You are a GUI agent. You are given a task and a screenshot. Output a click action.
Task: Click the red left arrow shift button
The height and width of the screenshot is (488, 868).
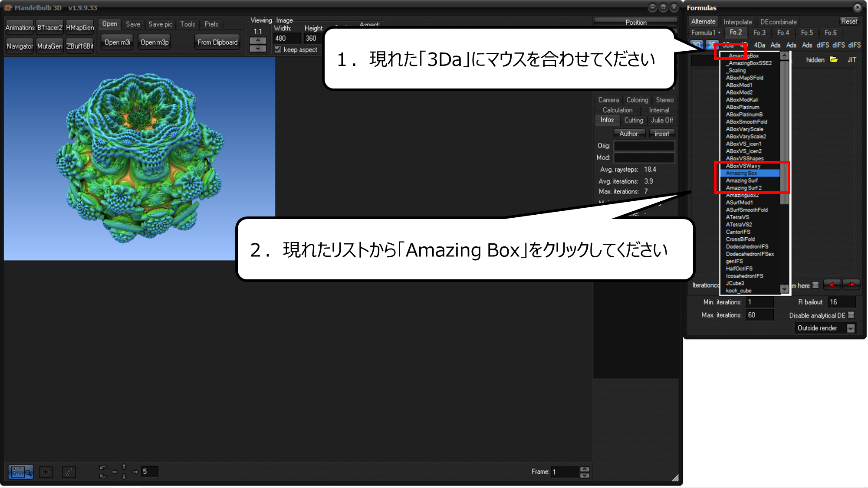click(832, 285)
